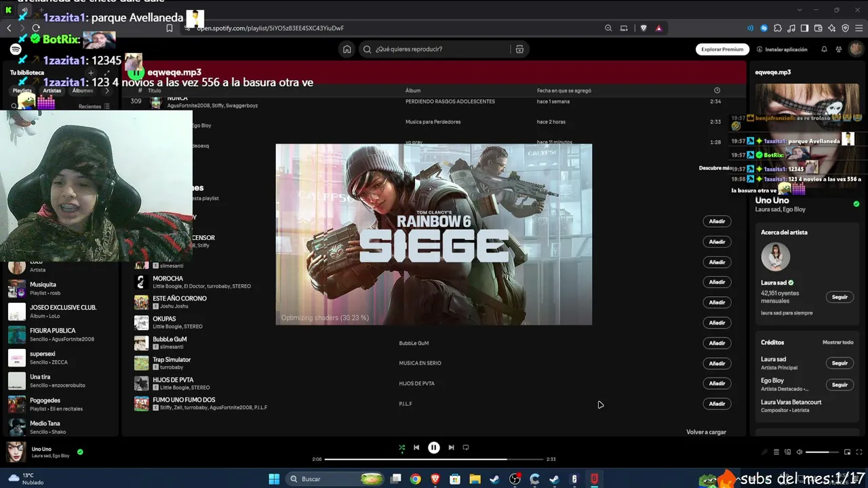Add OKUPAS with its Añadir button

[717, 323]
